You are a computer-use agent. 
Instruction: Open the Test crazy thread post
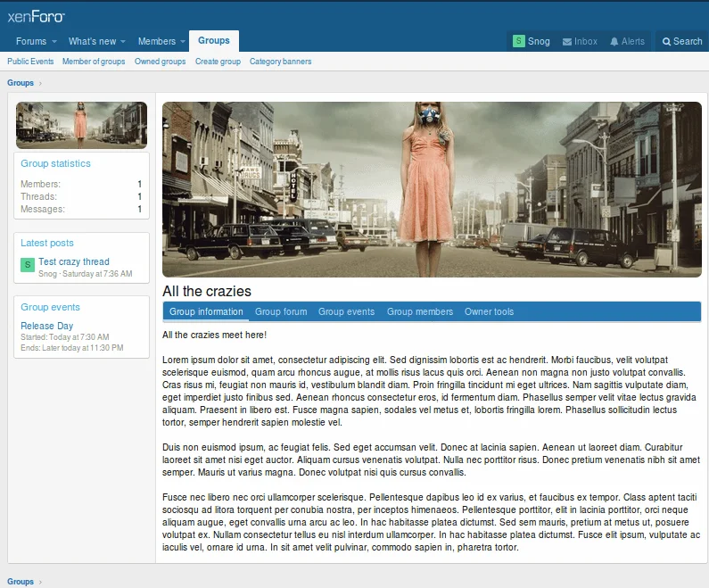(74, 261)
